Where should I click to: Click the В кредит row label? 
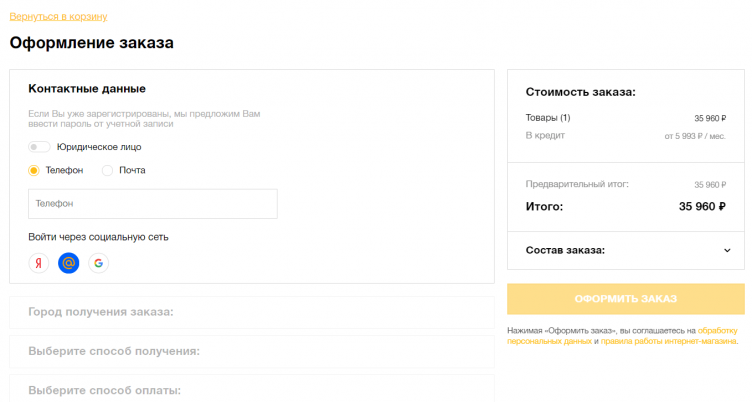[545, 135]
